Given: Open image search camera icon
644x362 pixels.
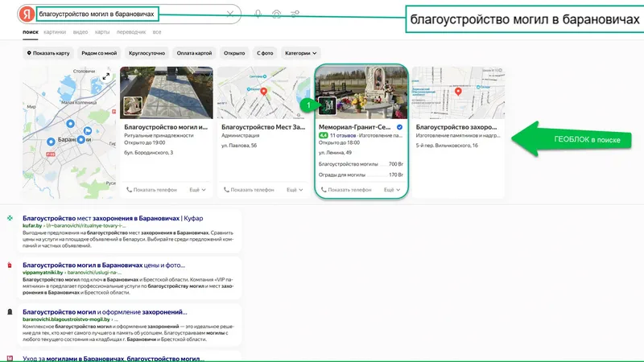Looking at the screenshot, I should [x=277, y=14].
